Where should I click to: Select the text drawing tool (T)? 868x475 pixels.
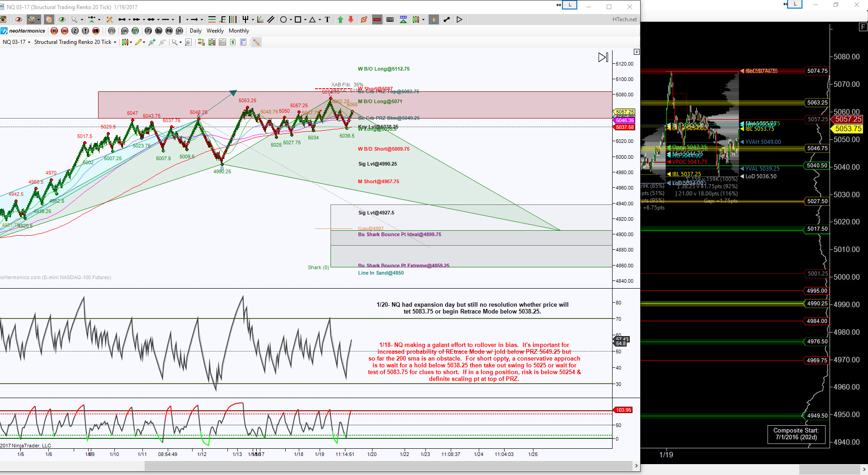coord(327,19)
